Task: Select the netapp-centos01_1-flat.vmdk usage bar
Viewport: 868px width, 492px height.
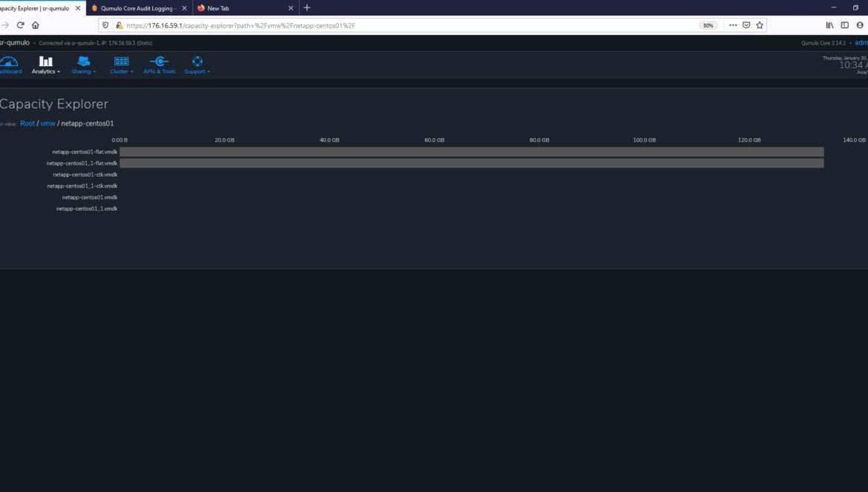Action: (x=472, y=163)
